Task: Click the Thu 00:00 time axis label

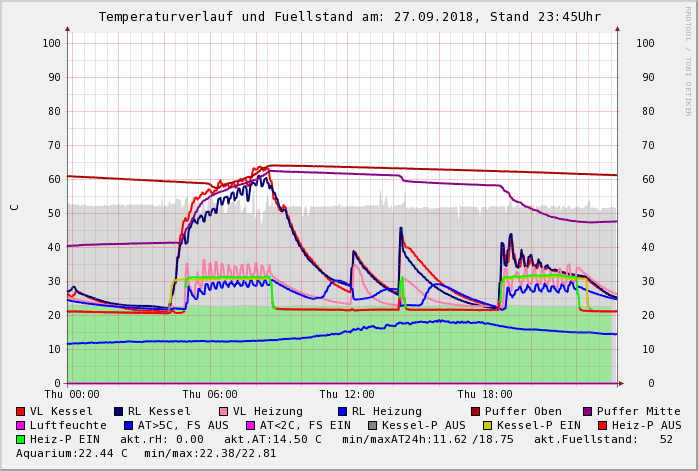Action: pos(72,394)
